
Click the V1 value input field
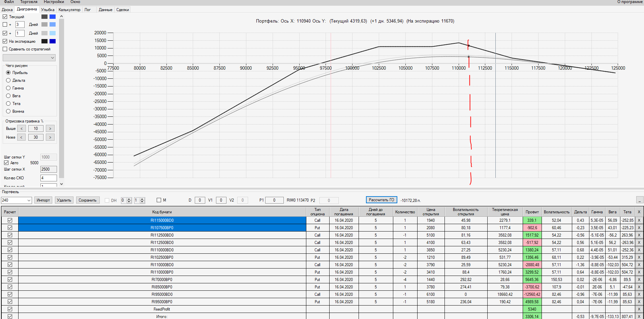(221, 200)
